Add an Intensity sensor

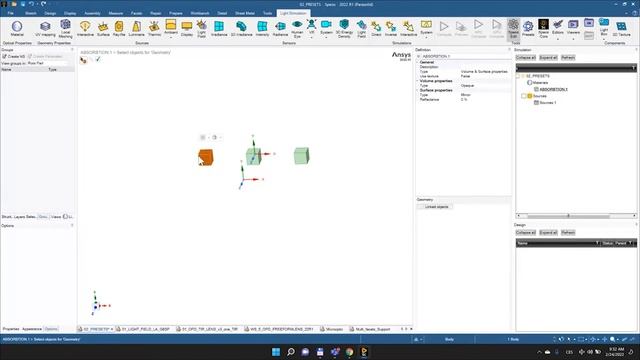click(262, 29)
